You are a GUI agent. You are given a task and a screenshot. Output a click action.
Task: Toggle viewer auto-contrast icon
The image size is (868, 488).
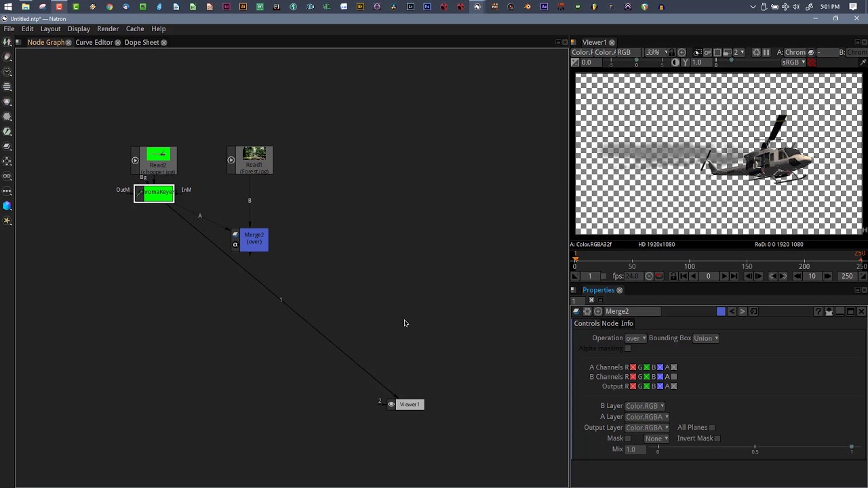[x=675, y=62]
